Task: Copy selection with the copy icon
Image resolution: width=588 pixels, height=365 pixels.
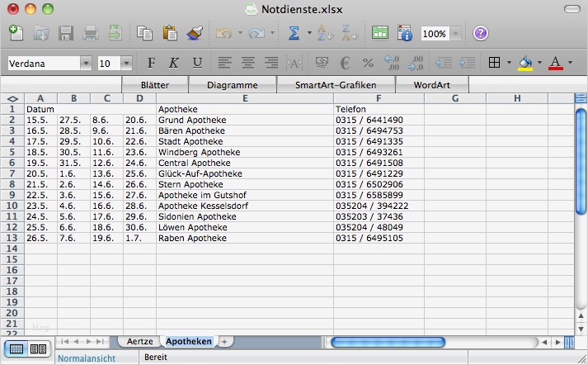Action: click(x=144, y=33)
